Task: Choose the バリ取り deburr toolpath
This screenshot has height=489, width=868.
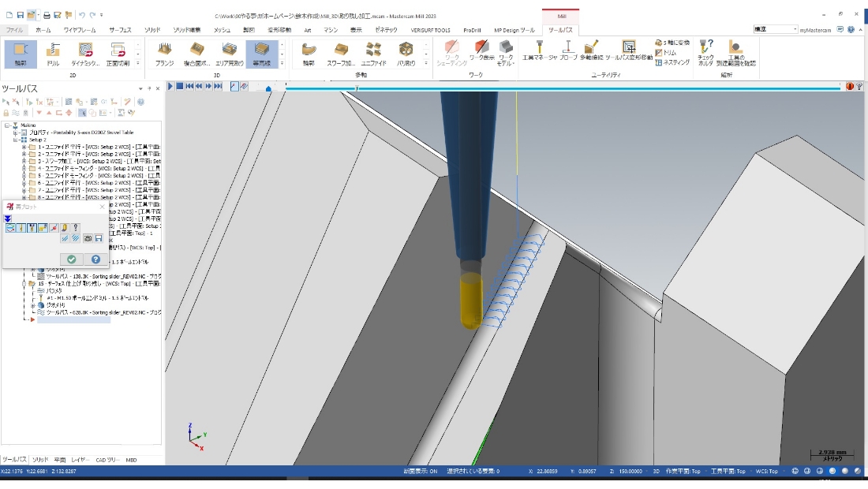Action: (x=406, y=54)
